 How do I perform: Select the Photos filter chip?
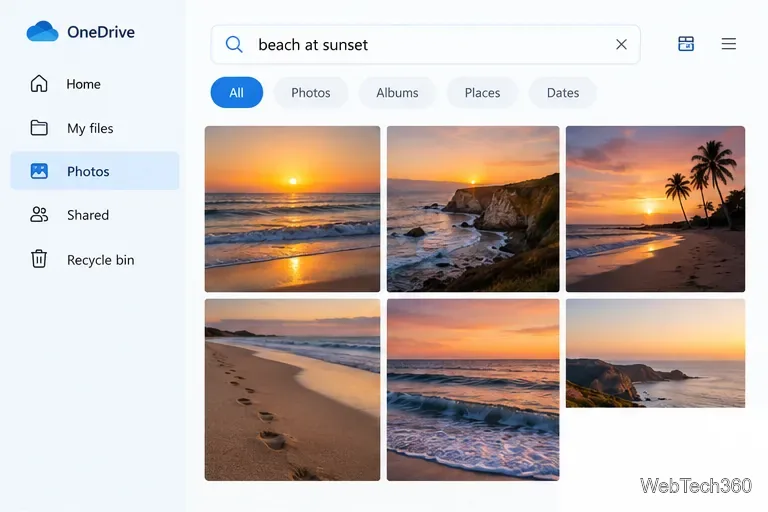click(311, 93)
